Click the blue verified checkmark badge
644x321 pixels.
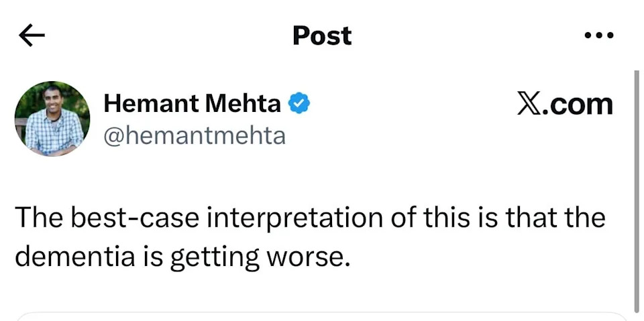tap(299, 104)
